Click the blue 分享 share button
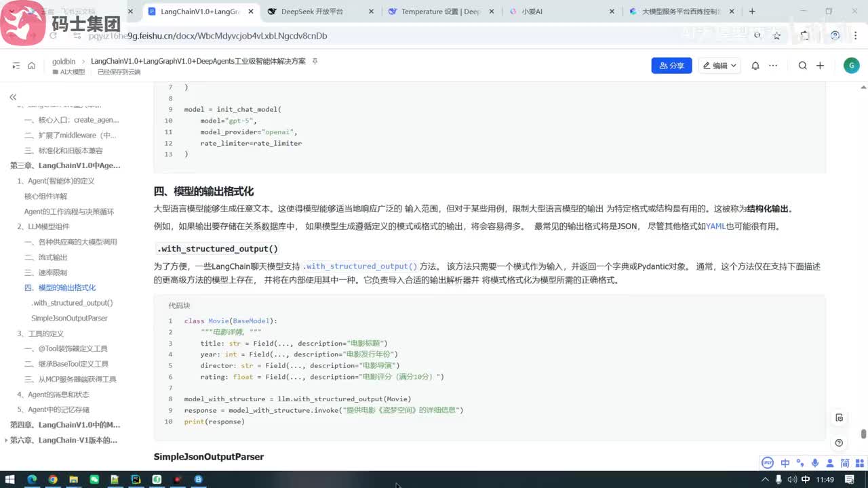Image resolution: width=868 pixels, height=488 pixels. pyautogui.click(x=671, y=66)
